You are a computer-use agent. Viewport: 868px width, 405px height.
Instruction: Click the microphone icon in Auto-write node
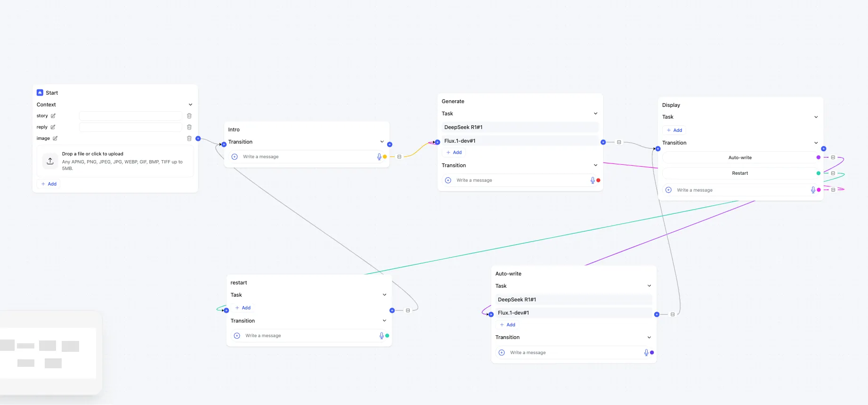pyautogui.click(x=646, y=353)
